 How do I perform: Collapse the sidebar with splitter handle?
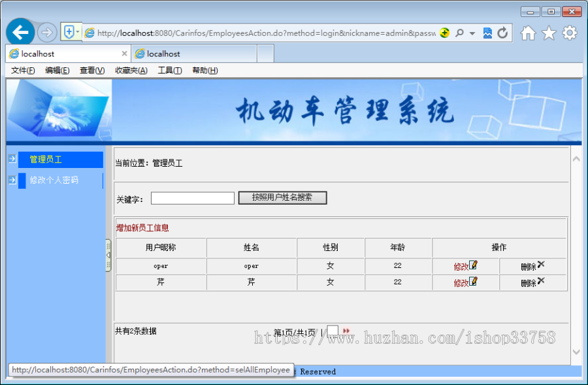point(108,255)
